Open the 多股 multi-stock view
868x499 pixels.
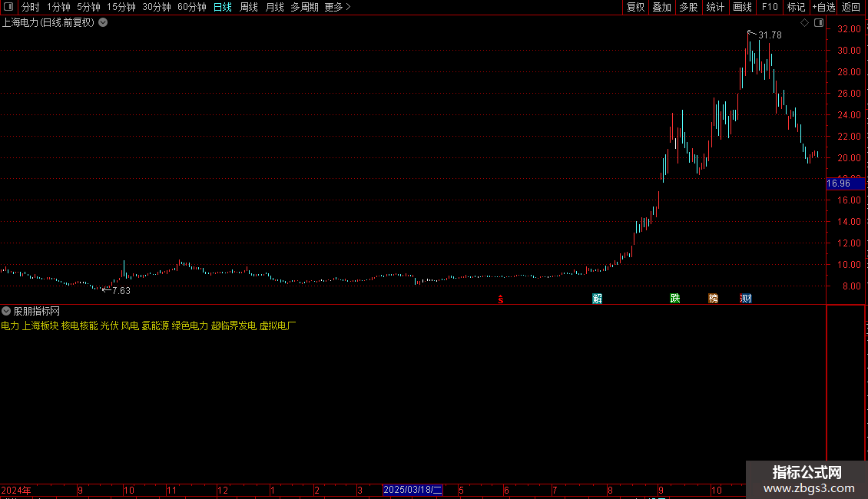689,7
